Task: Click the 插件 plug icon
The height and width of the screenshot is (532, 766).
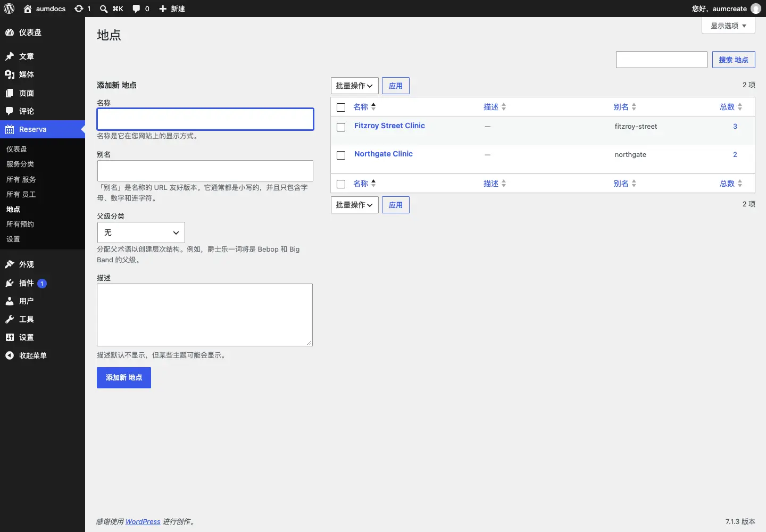Action: point(10,283)
